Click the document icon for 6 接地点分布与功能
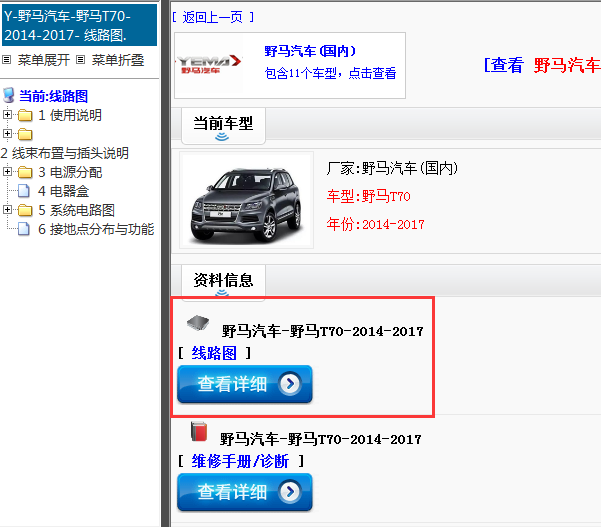The height and width of the screenshot is (527, 601). coord(24,229)
